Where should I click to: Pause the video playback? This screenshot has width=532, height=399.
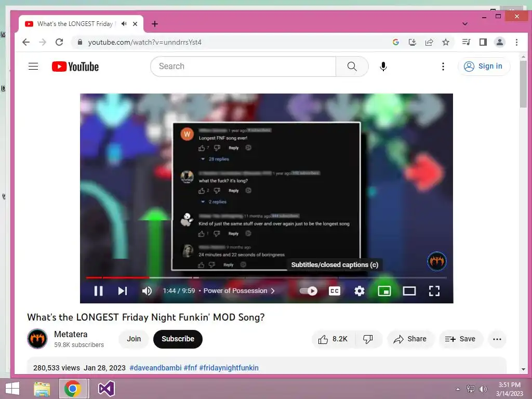98,291
